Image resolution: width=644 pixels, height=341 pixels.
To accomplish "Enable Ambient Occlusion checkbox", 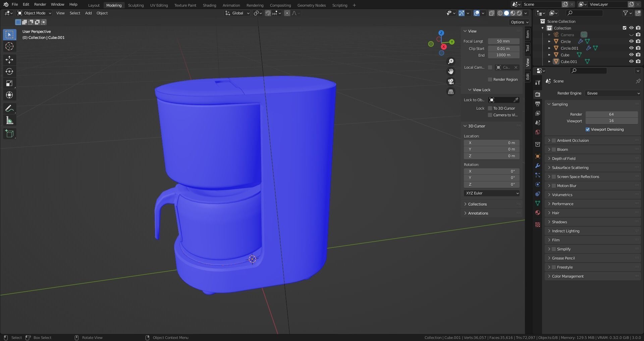I will (x=554, y=140).
